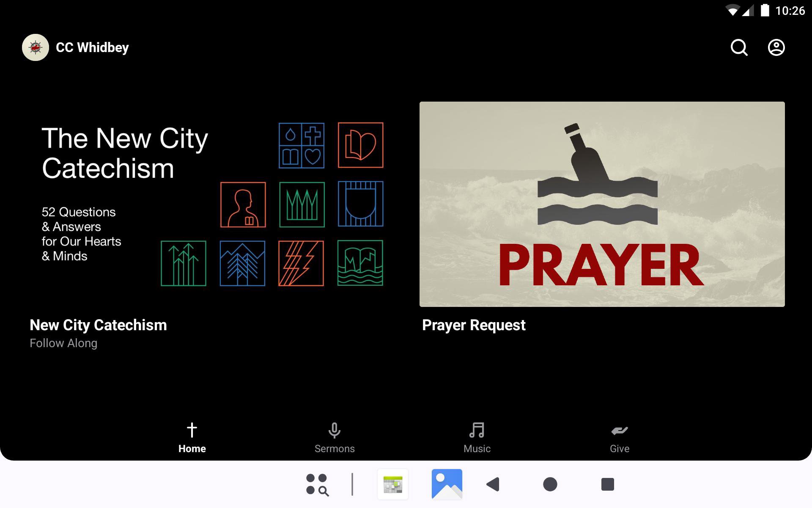Tap the music note icon
This screenshot has height=508, width=812.
(x=477, y=430)
